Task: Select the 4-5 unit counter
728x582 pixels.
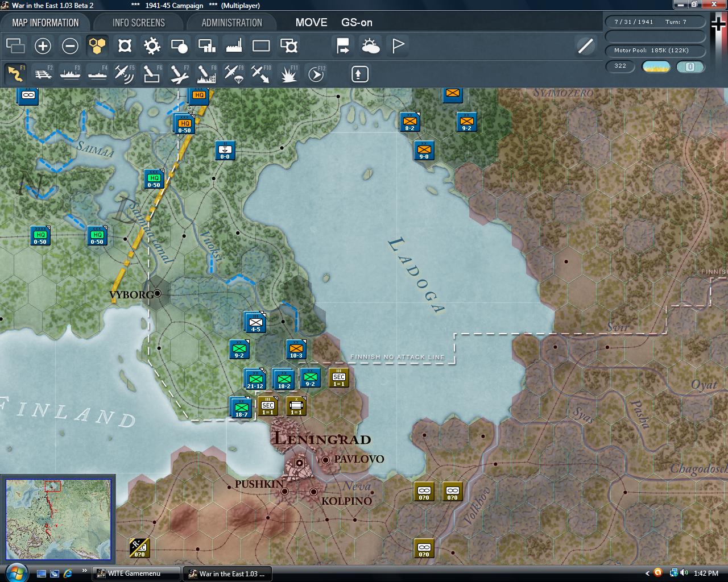Action: tap(255, 322)
